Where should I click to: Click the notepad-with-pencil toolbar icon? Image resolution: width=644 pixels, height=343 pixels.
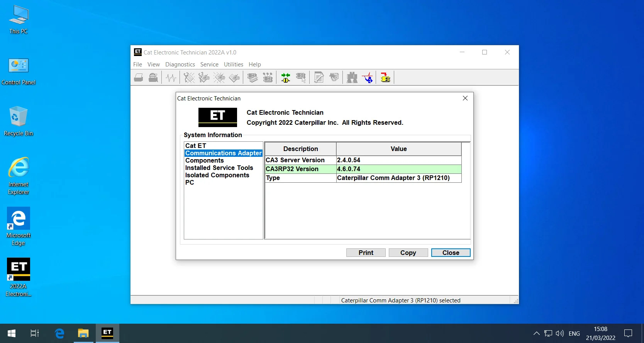point(319,78)
